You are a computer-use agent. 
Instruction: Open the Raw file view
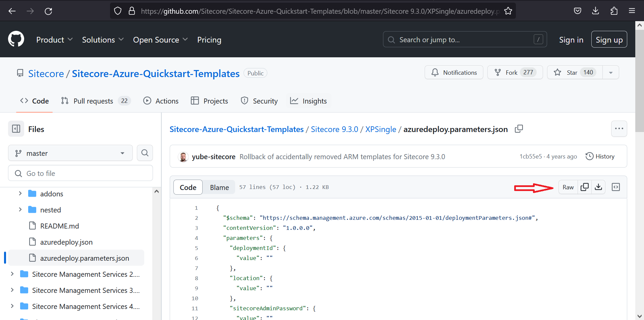[x=568, y=187]
